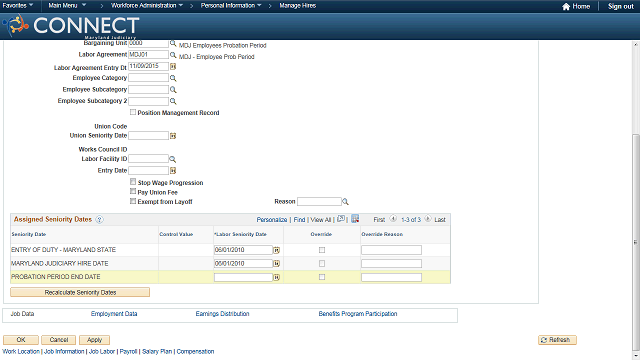Screen dimensions: 640x360
Task: Click Probation Period End Date input field
Action: coord(243,278)
